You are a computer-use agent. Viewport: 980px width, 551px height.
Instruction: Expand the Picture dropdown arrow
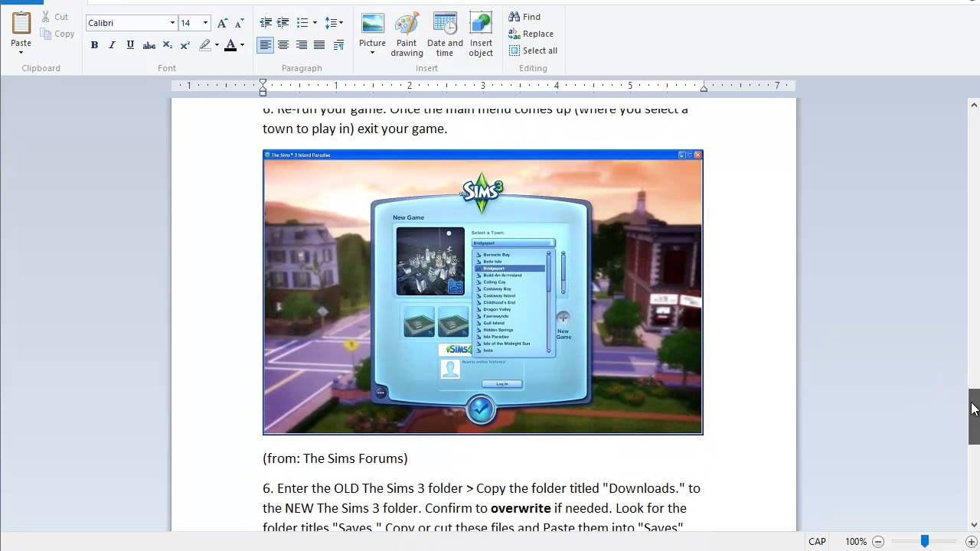click(x=372, y=52)
